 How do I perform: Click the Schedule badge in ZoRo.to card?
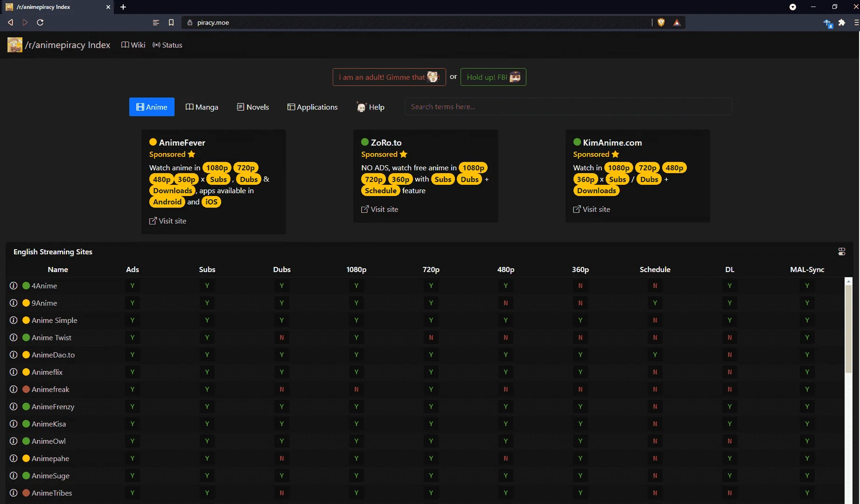coord(381,190)
